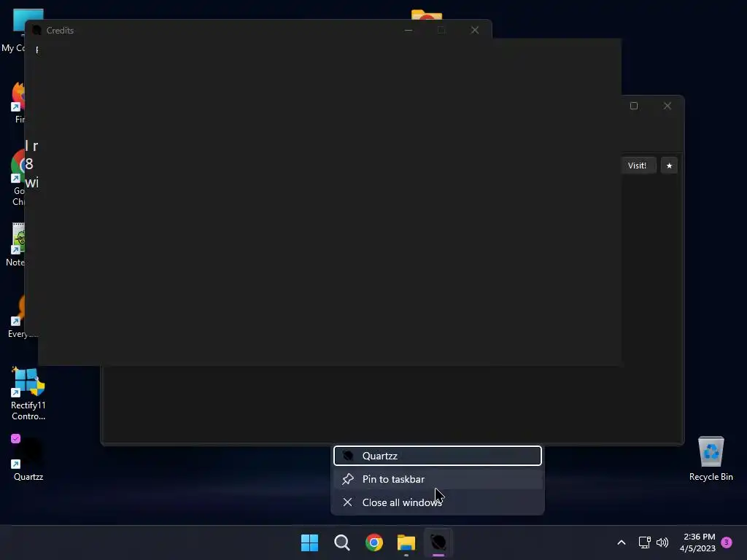The height and width of the screenshot is (560, 747).
Task: Open volume tray icon
Action: point(662,542)
